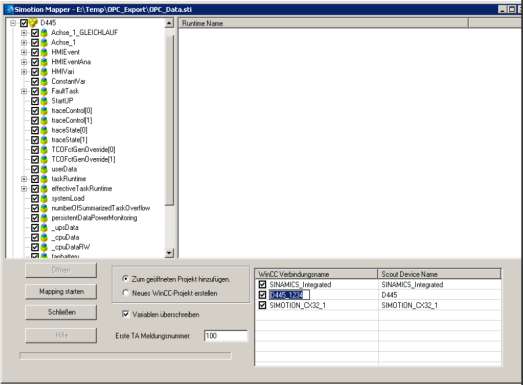
Task: Click the Achse_1 node icon
Action: 44,42
